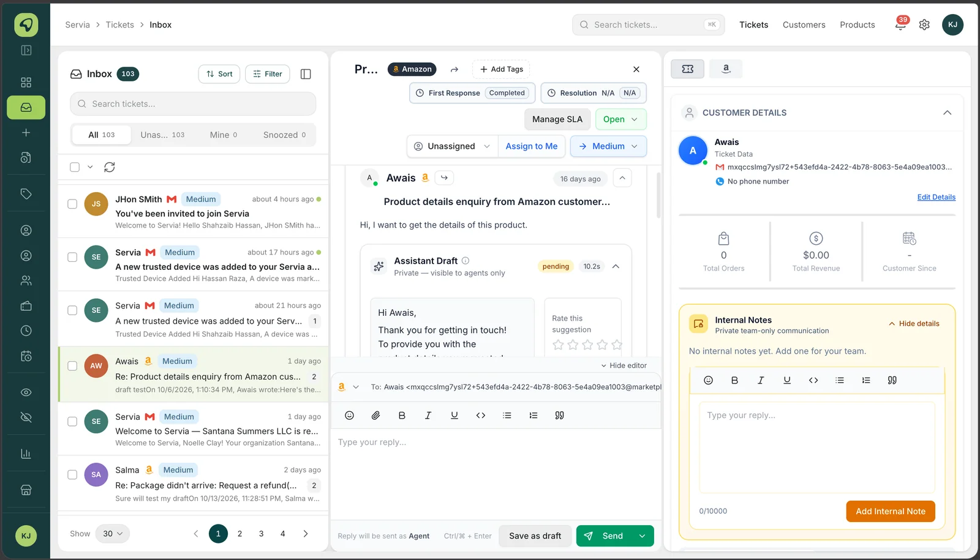The height and width of the screenshot is (560, 980).
Task: Select checkbox for Servia about 17 hours ago ticket
Action: [x=72, y=257]
